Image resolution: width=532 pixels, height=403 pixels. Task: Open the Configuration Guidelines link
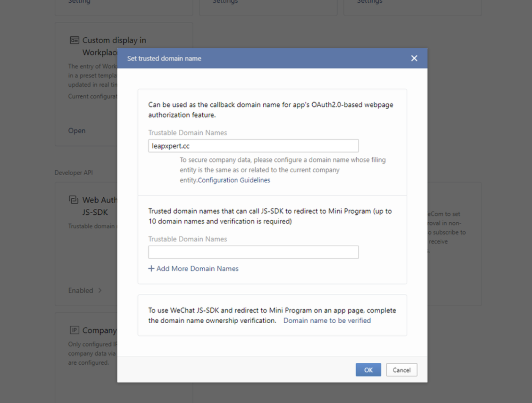click(x=234, y=180)
